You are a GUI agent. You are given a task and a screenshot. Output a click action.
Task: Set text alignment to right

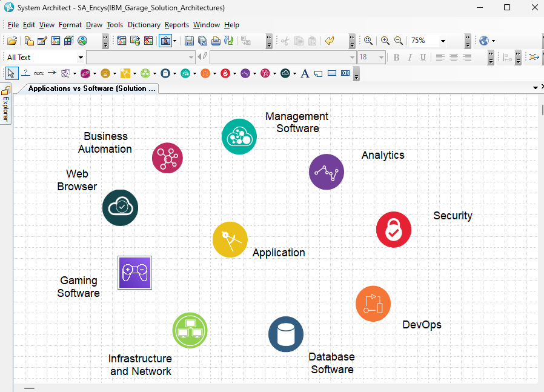point(467,57)
